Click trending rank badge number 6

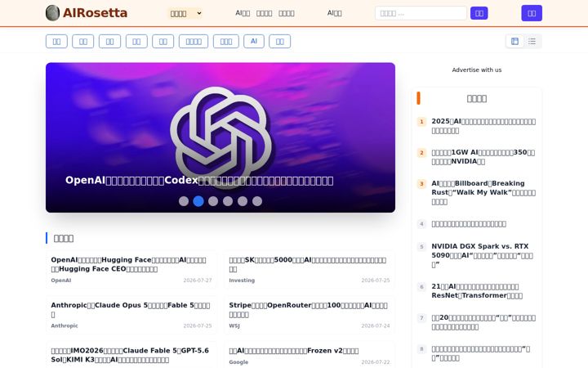tap(421, 287)
